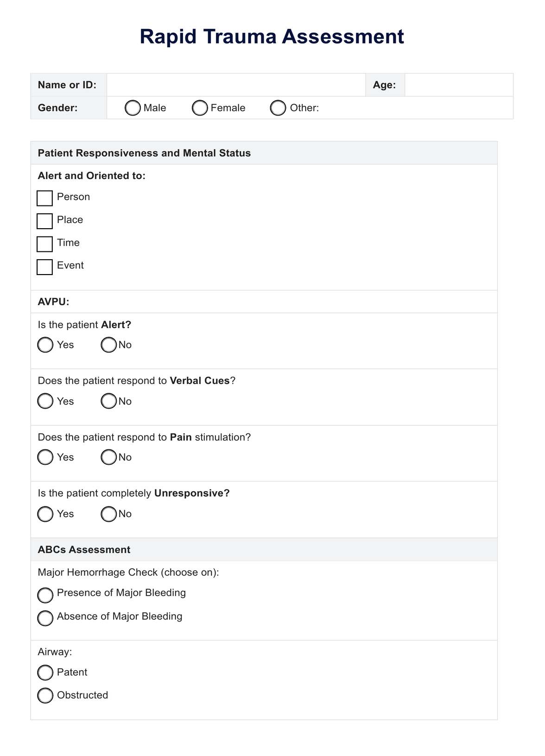The height and width of the screenshot is (756, 545).
Task: Select Male gender option
Action: pyautogui.click(x=133, y=108)
